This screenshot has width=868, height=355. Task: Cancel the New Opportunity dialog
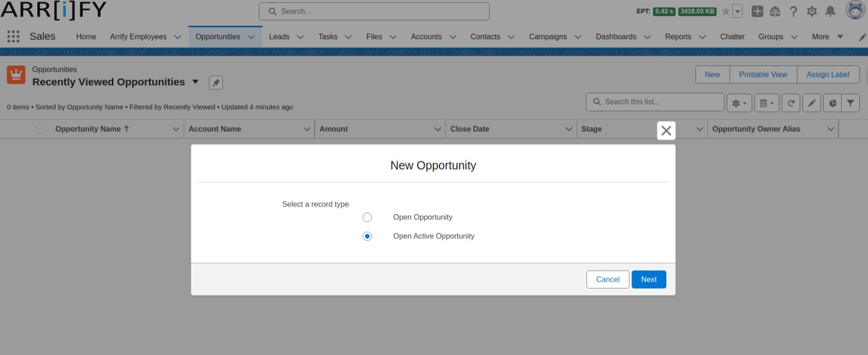click(607, 279)
